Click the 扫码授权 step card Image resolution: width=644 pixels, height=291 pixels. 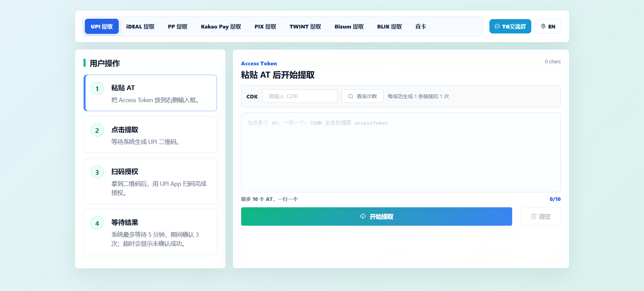[x=150, y=181]
